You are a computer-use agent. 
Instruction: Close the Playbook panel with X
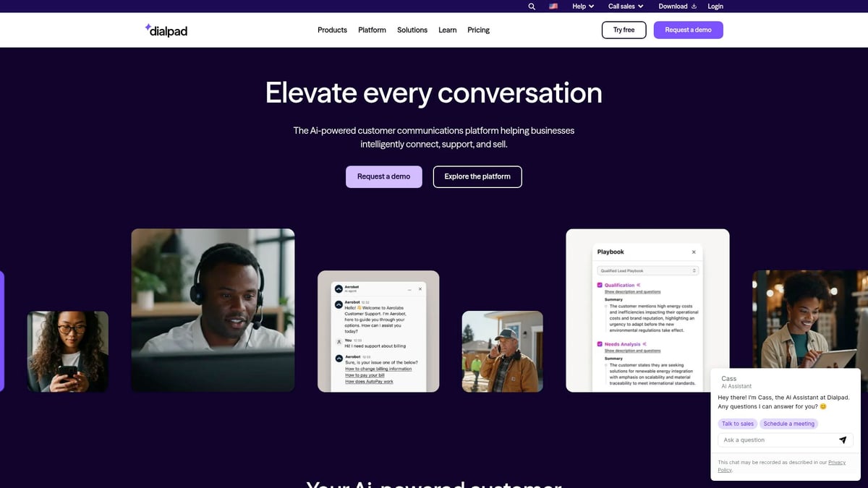coord(694,252)
